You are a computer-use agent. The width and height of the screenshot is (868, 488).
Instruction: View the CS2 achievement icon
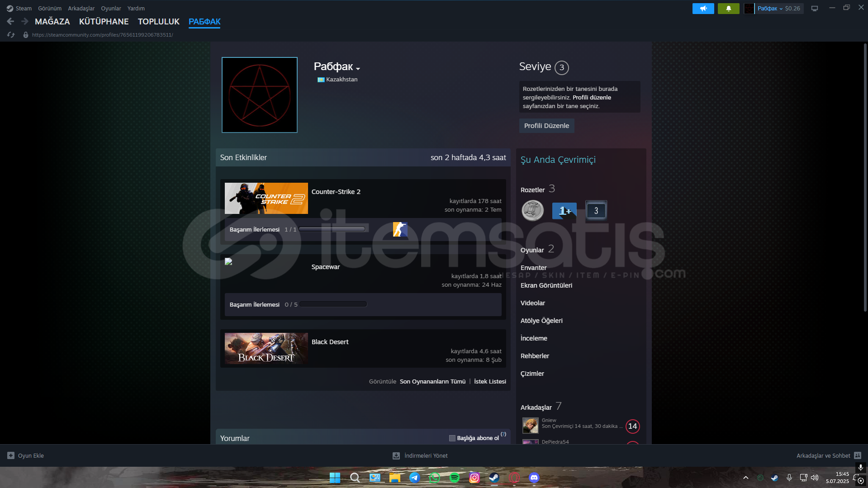(400, 229)
